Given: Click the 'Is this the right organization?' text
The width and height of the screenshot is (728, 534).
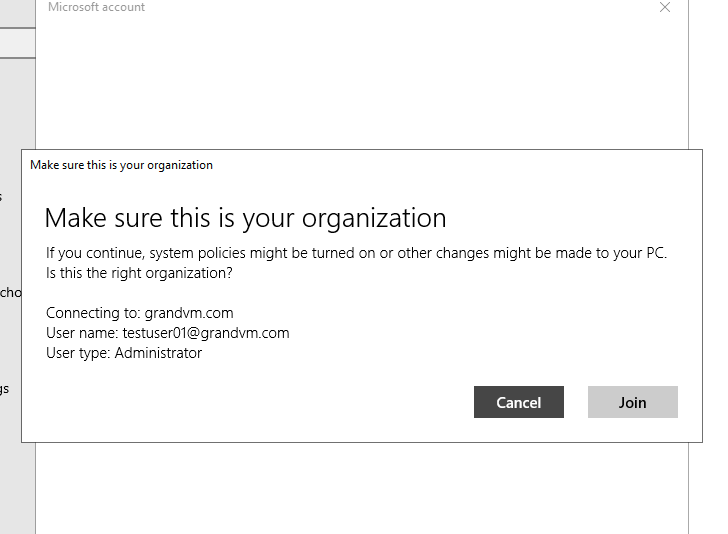Looking at the screenshot, I should 139,272.
